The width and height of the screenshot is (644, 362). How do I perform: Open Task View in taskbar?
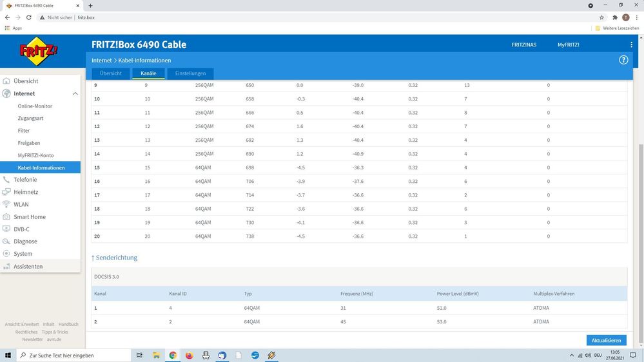click(x=139, y=356)
